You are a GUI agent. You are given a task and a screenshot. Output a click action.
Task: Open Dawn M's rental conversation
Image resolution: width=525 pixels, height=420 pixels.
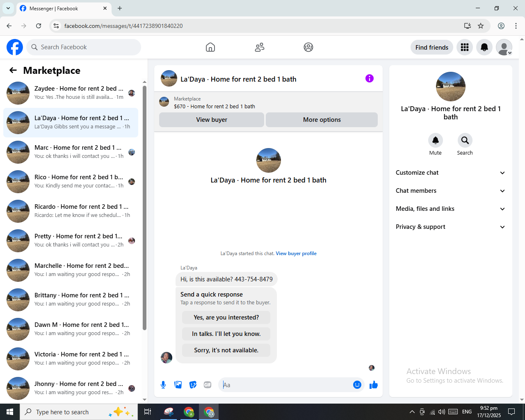[71, 329]
